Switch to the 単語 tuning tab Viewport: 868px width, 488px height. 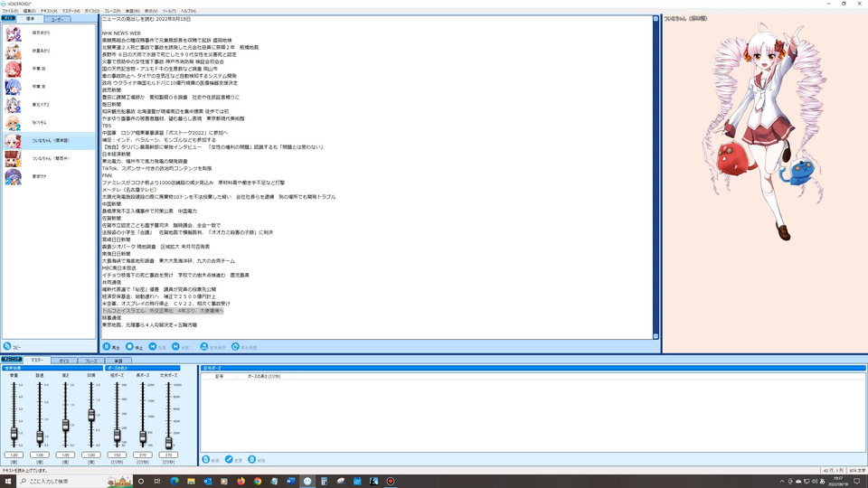pyautogui.click(x=118, y=361)
